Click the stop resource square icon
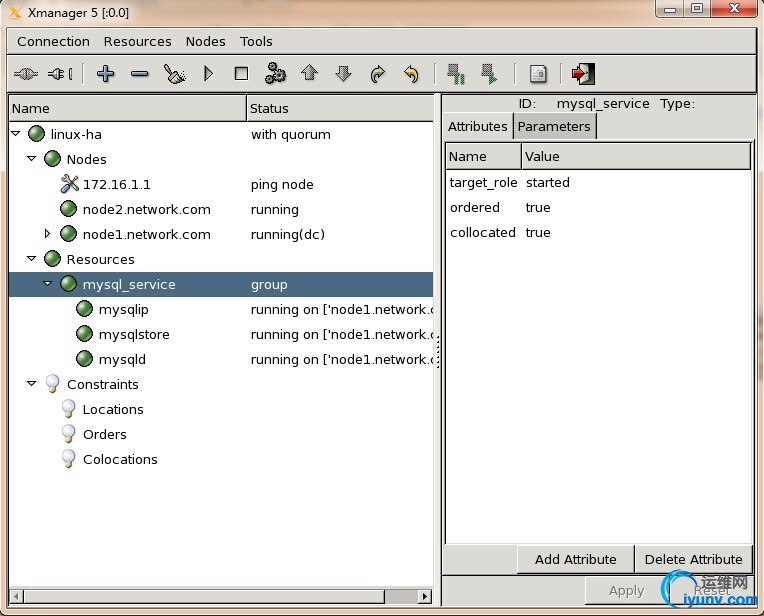 [x=241, y=74]
